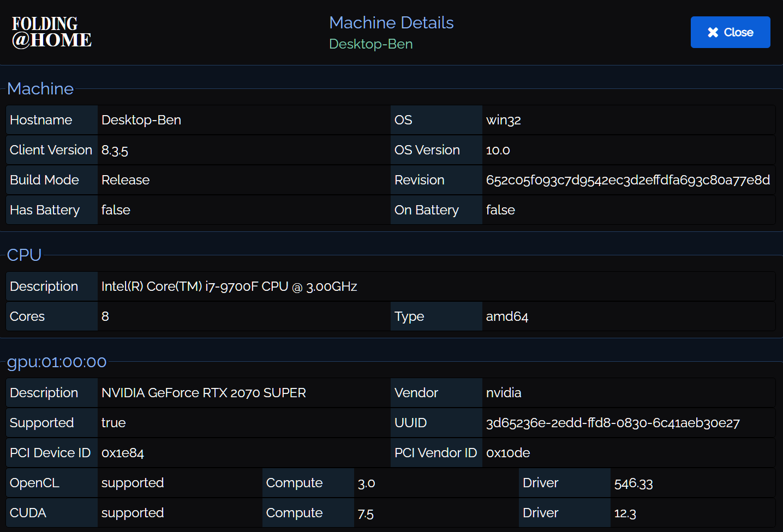Click the Machine section heading
Screen dimensions: 783x532
tap(40, 89)
